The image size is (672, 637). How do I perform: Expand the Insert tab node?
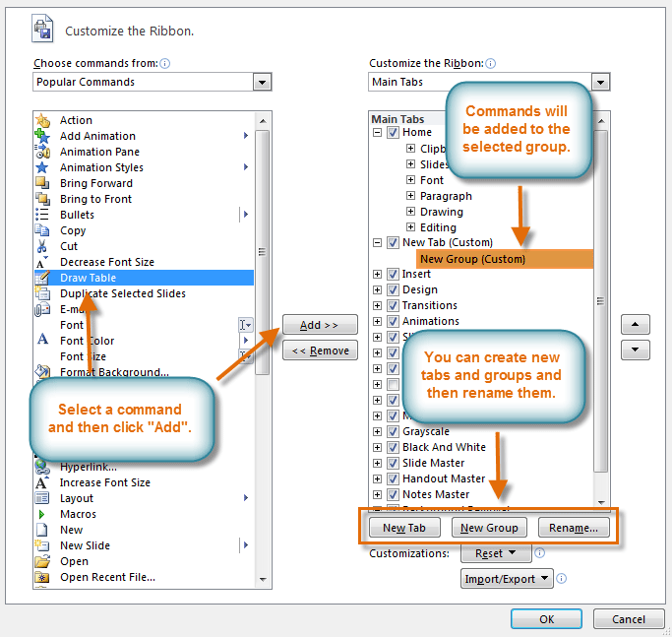tap(377, 274)
